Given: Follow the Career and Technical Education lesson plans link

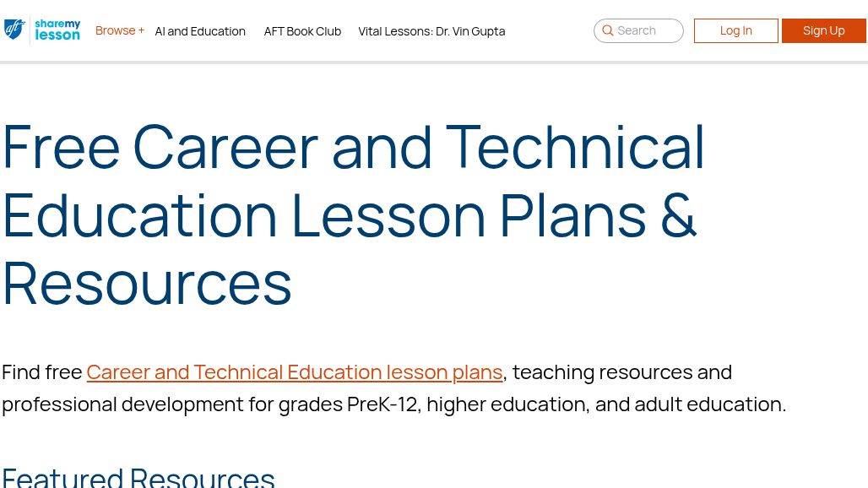Looking at the screenshot, I should pos(295,372).
